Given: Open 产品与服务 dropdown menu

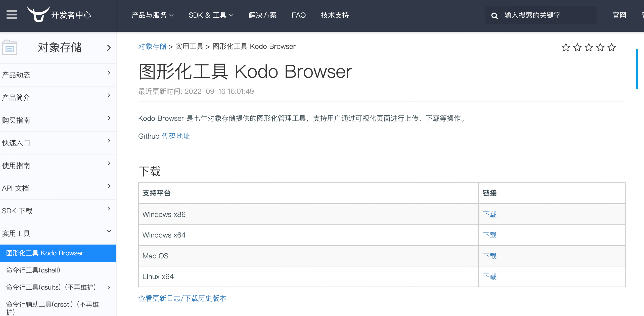Looking at the screenshot, I should point(153,15).
